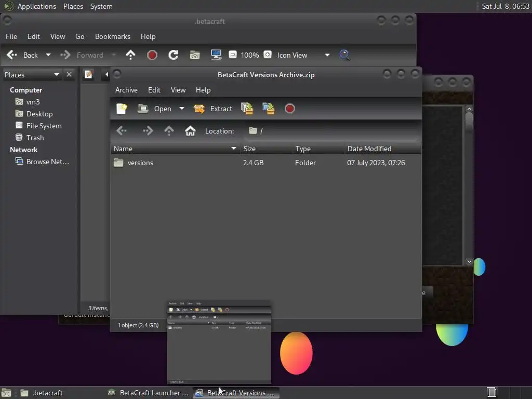This screenshot has width=532, height=399.
Task: Open Help menu in .betacraft file manager
Action: pyautogui.click(x=148, y=36)
